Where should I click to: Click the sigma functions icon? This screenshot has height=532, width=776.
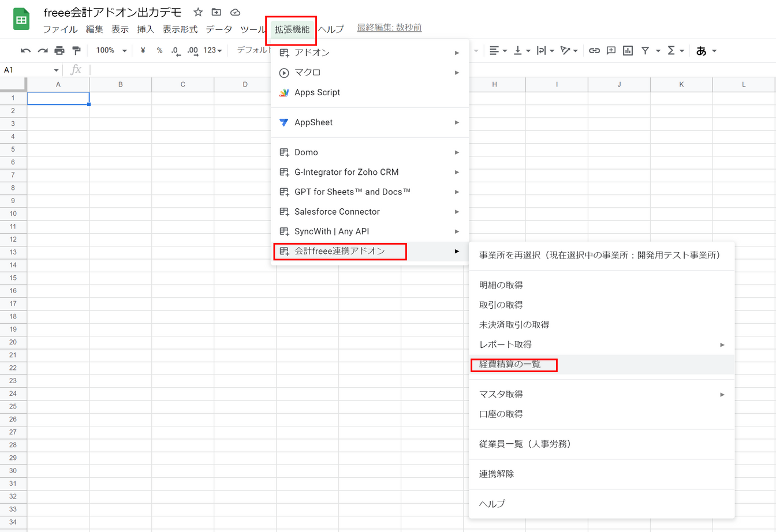[x=671, y=51]
